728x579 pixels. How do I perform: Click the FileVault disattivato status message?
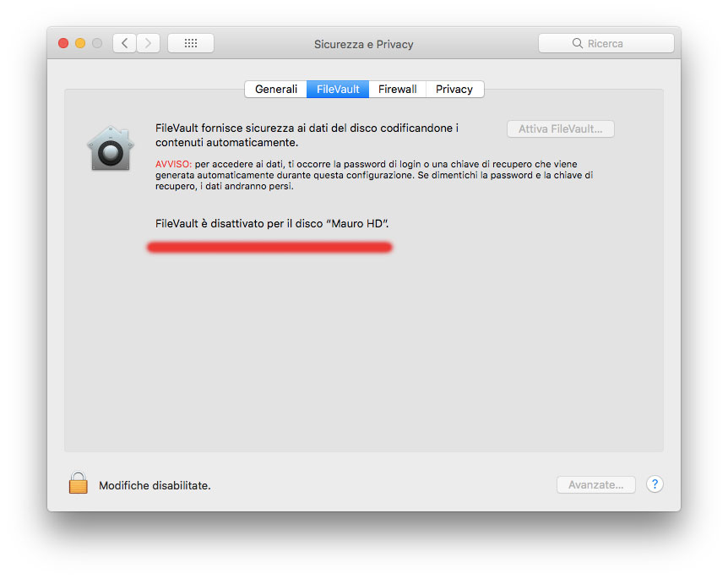point(272,223)
